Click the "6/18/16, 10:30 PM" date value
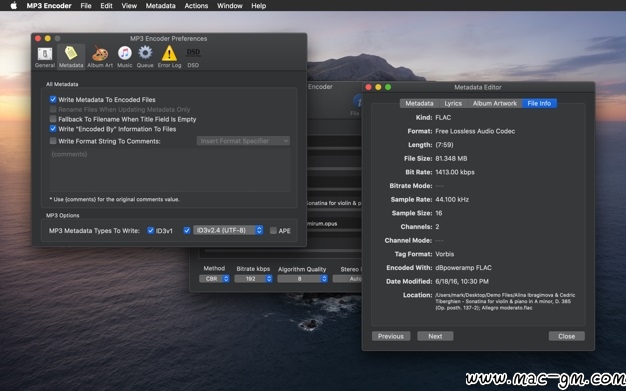 (462, 281)
